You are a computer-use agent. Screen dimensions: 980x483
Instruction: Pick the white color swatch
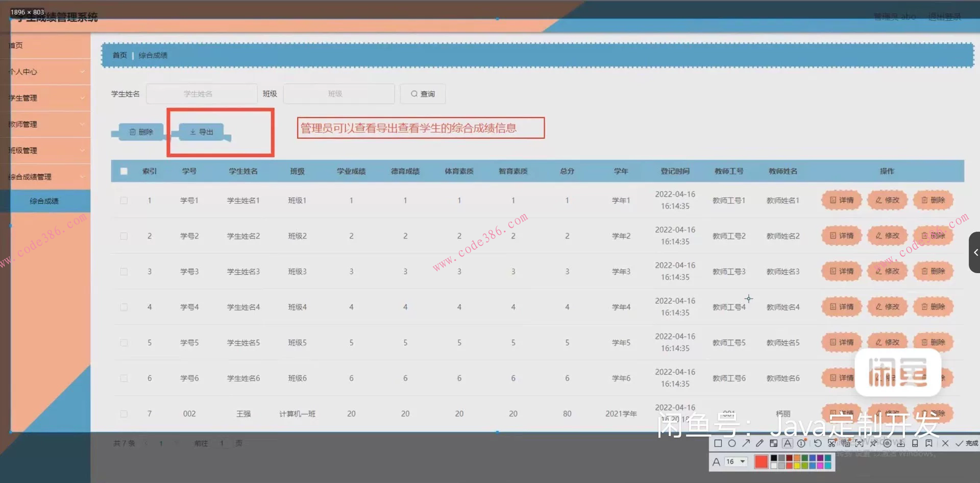click(774, 465)
